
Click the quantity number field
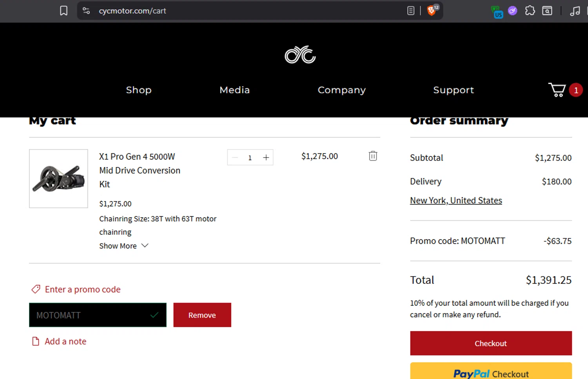point(250,158)
